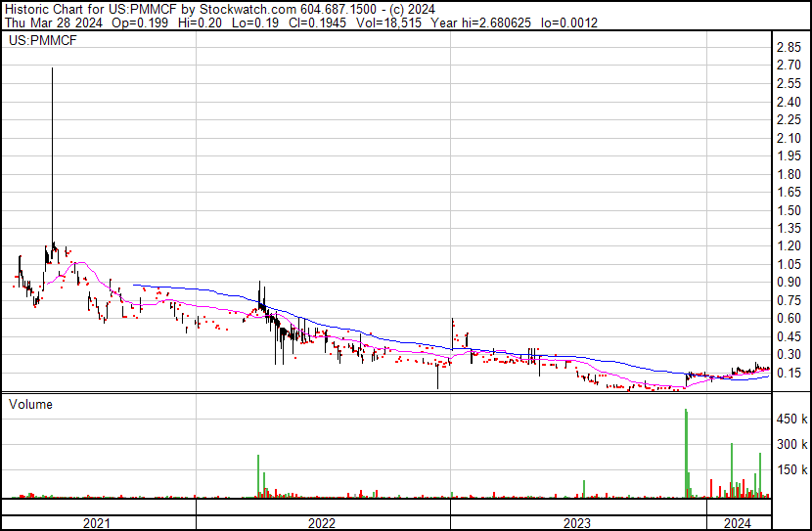Click the Vol=18,515 volume value
The image size is (812, 531).
(388, 22)
